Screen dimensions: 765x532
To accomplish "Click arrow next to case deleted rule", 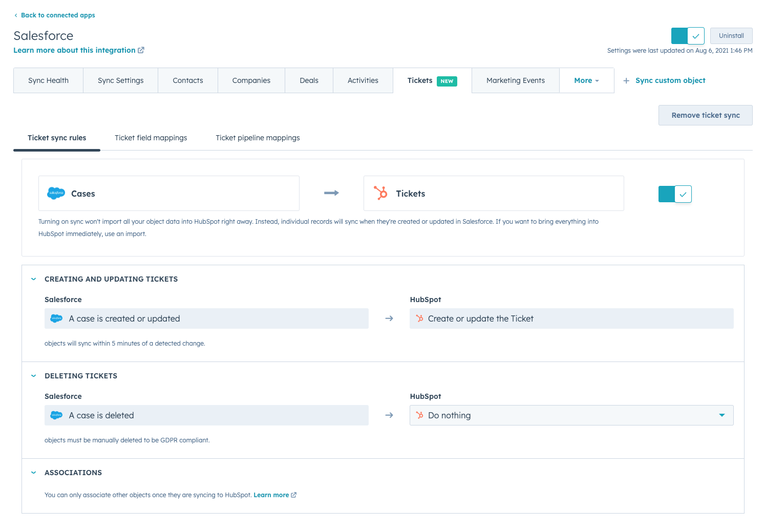I will (389, 415).
